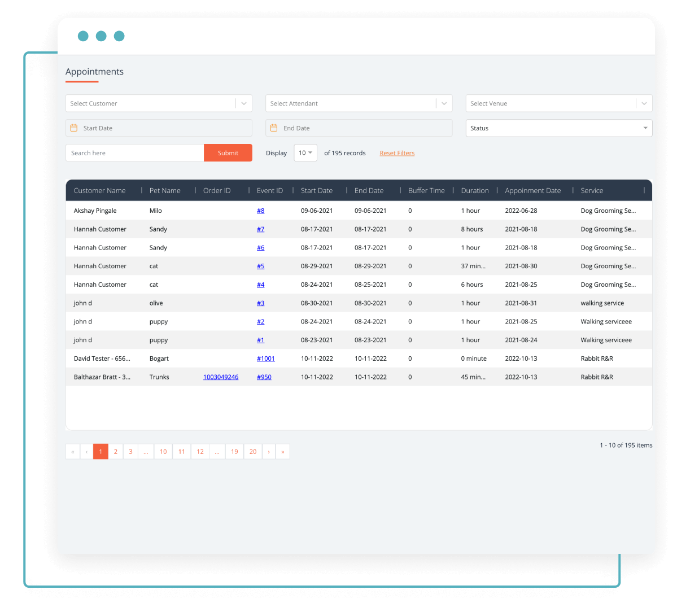Expand the Select Attendant dropdown
This screenshot has width=677, height=616.
tap(444, 103)
